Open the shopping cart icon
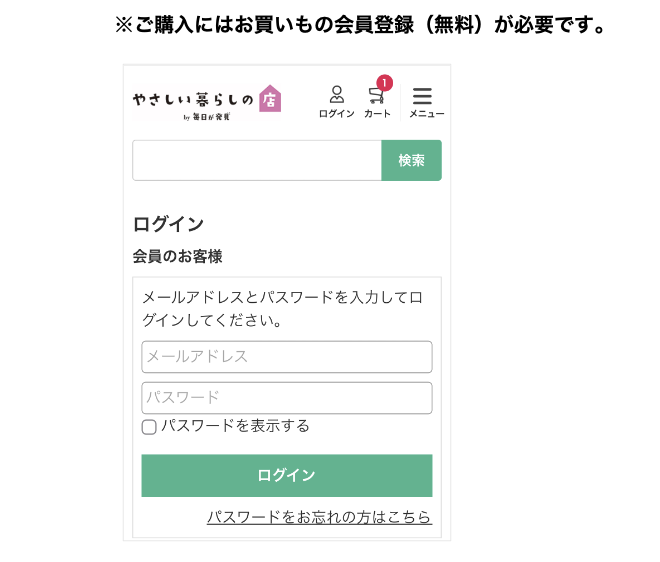 376,96
